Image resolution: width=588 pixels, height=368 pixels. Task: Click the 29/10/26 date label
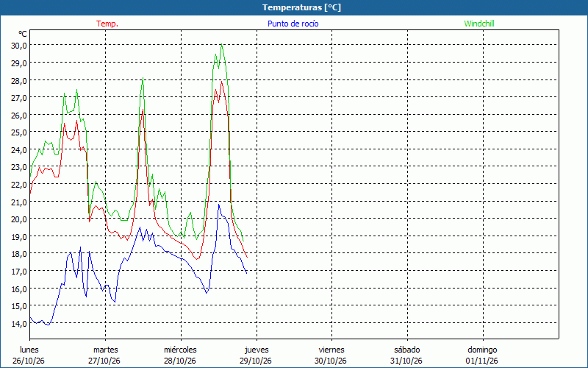256,361
